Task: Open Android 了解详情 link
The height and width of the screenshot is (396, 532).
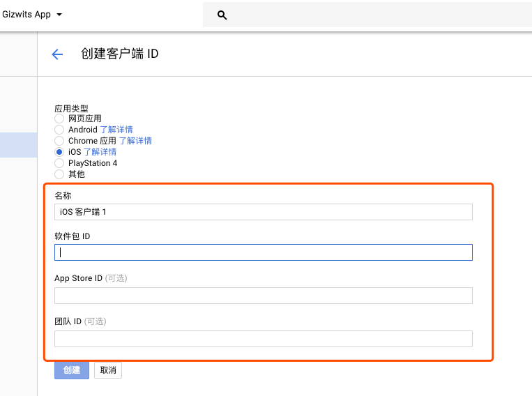Action: pos(116,130)
